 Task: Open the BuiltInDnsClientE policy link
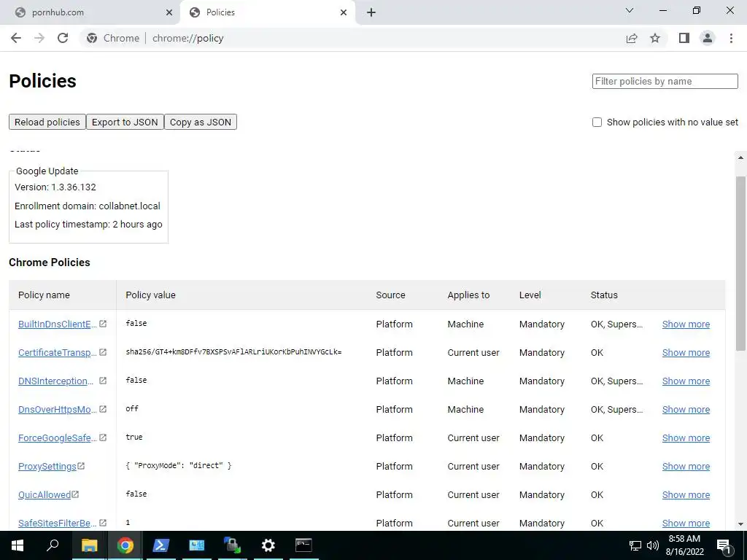(57, 324)
